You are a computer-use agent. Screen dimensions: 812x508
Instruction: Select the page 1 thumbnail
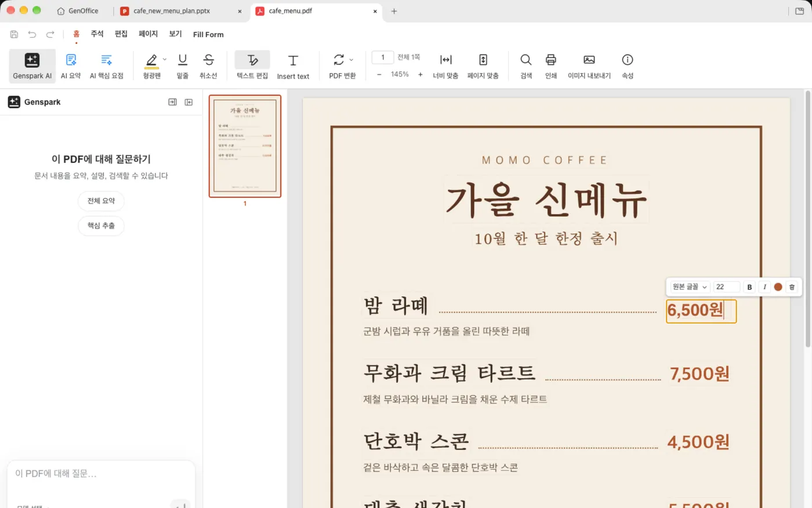(x=245, y=146)
